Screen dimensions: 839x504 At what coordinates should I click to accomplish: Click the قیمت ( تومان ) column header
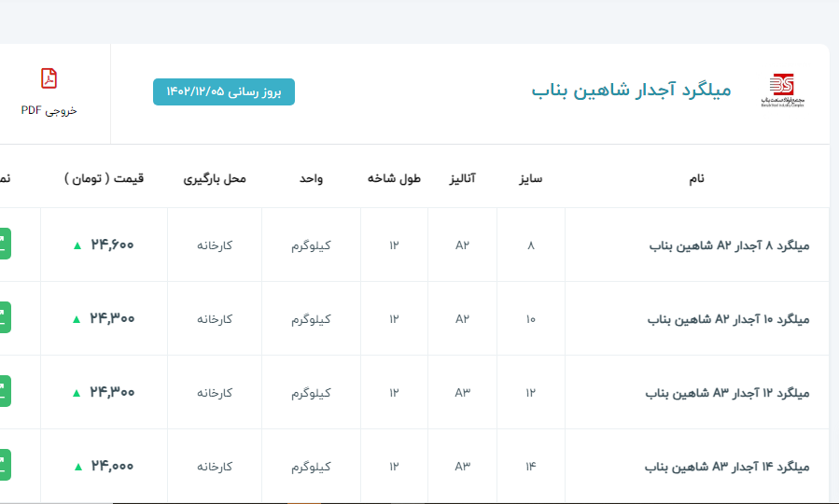pos(105,178)
